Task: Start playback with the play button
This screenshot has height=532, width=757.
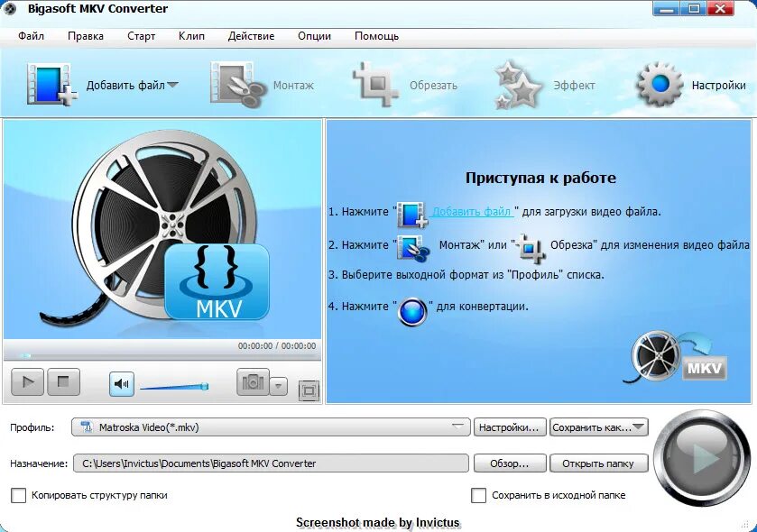Action: coord(27,382)
